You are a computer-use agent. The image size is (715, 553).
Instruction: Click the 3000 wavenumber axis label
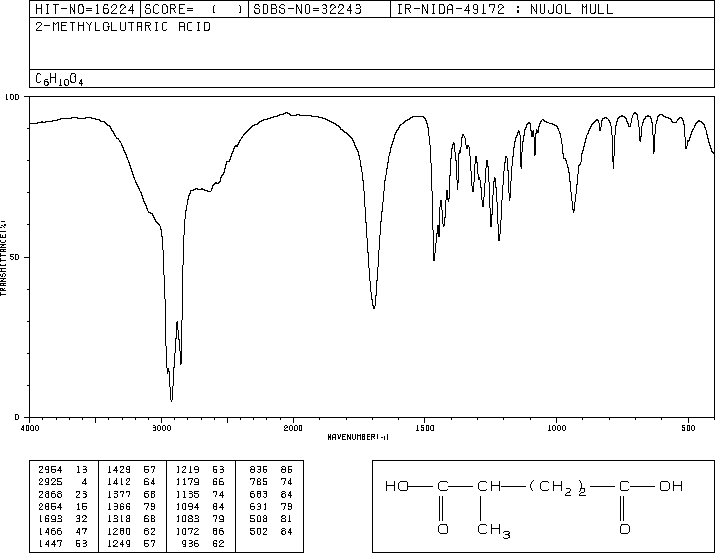161,428
